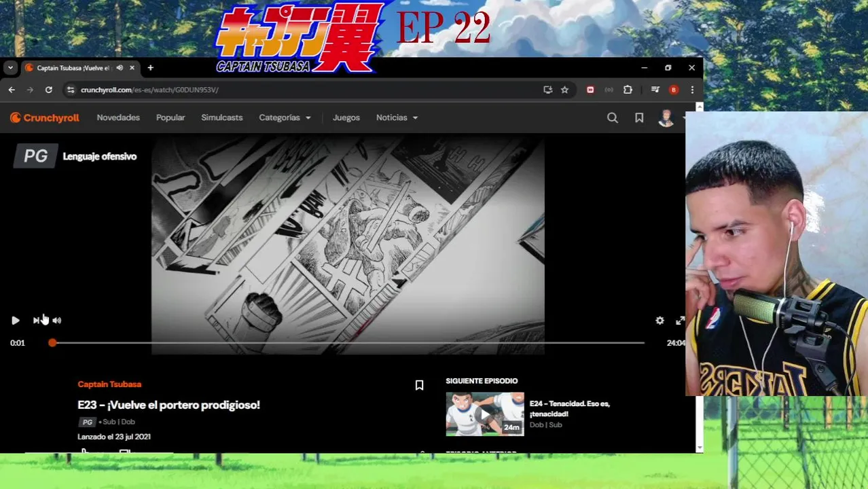The width and height of the screenshot is (868, 489).
Task: Enter fullscreen mode in the player
Action: point(680,321)
